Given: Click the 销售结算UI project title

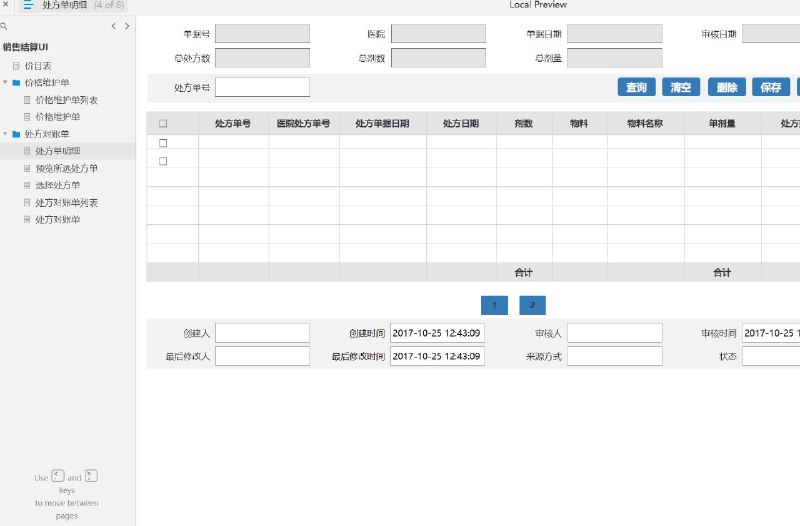Looking at the screenshot, I should (26, 47).
